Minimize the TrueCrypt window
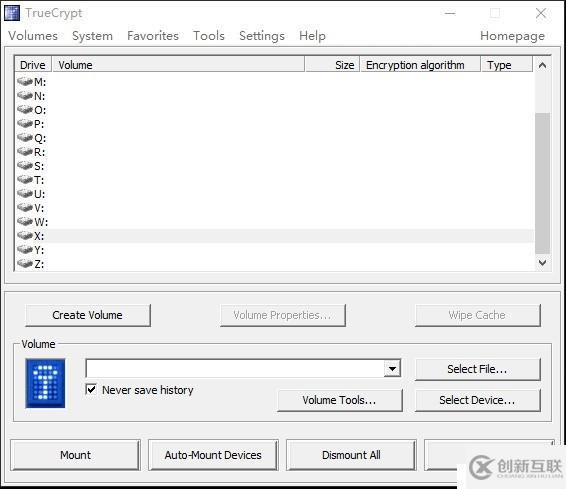566x489 pixels. click(x=450, y=13)
